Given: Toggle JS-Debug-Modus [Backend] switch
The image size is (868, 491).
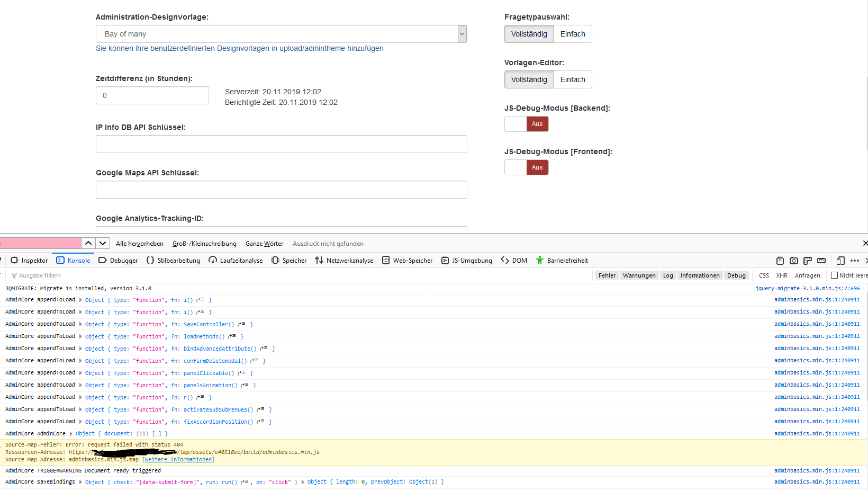Looking at the screenshot, I should click(527, 124).
